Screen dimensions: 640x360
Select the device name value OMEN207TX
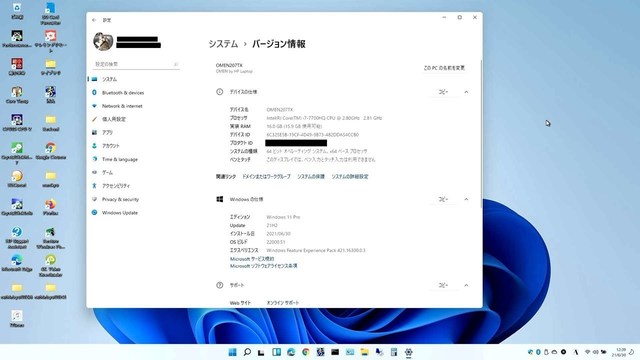tap(280, 110)
